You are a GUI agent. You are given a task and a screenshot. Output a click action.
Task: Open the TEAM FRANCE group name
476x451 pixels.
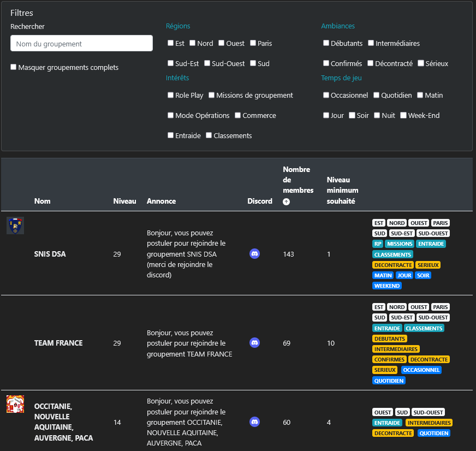coord(58,343)
